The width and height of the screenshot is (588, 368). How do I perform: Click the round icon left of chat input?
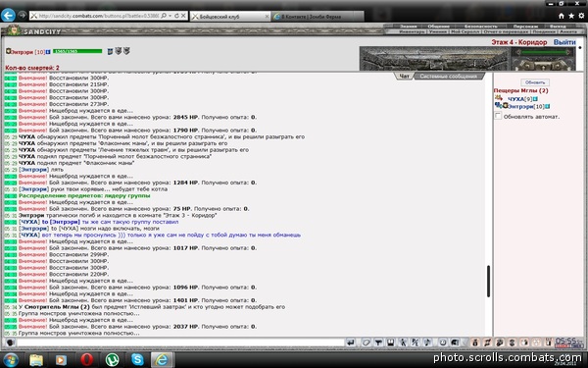tap(10, 342)
